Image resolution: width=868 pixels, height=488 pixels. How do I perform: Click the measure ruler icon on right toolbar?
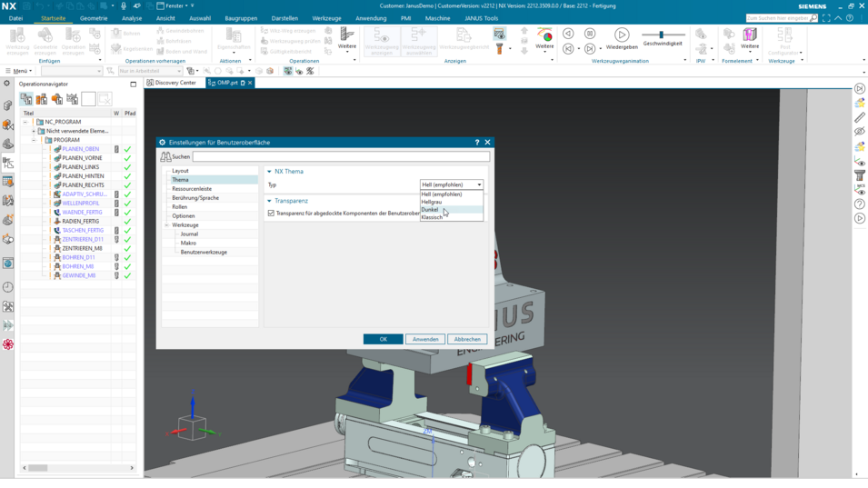859,118
